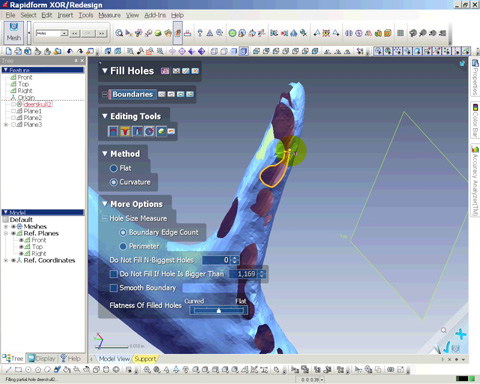Click the pin icon at viewport top-right

[462, 63]
